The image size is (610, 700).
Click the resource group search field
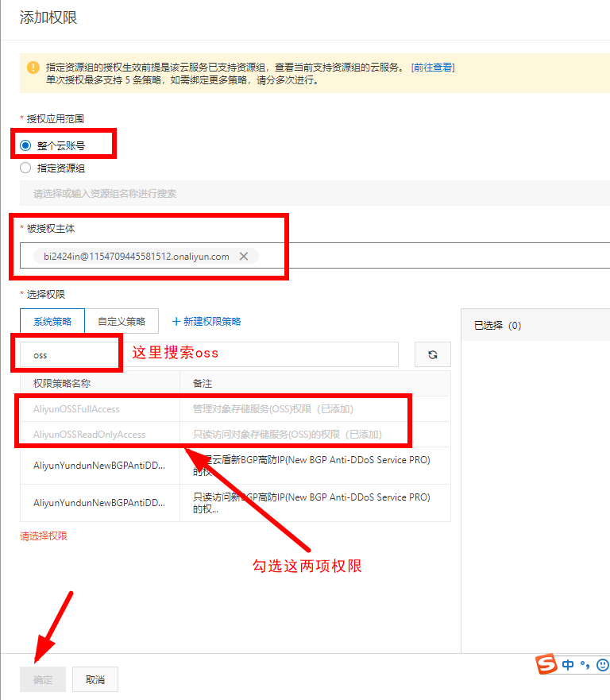(315, 193)
